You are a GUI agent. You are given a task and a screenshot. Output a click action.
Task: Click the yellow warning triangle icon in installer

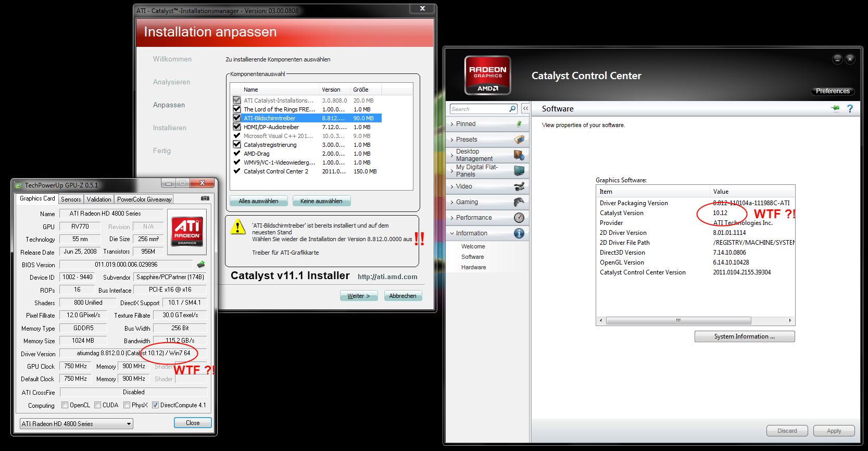[238, 227]
